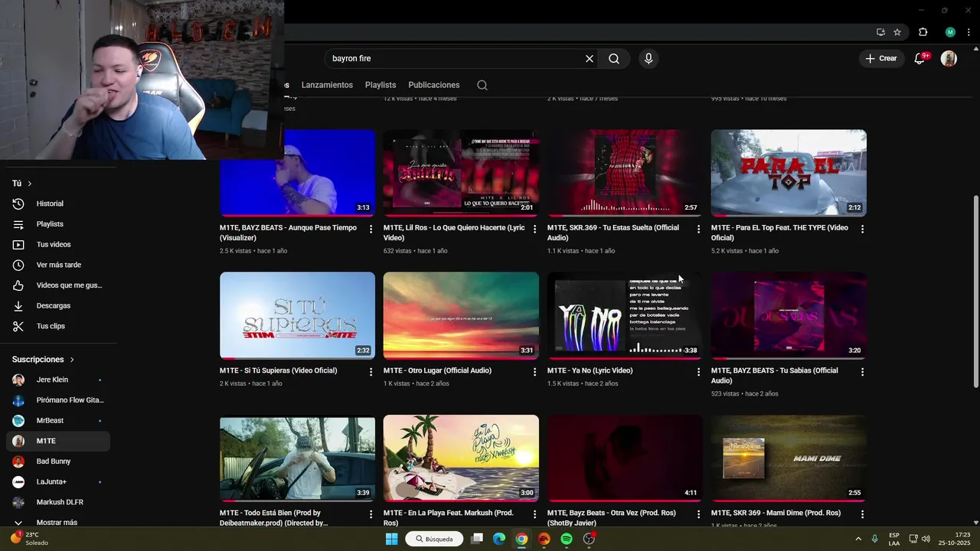Open the account avatar menu

[949, 58]
